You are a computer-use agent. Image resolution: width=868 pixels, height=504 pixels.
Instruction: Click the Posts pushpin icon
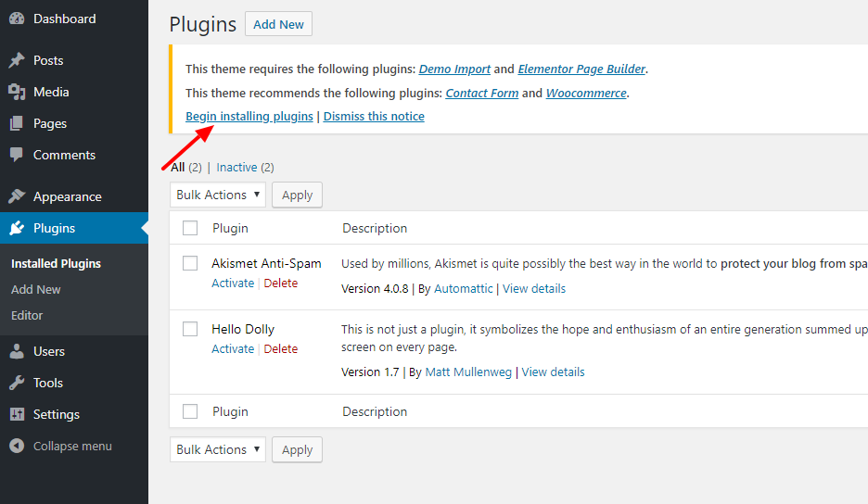pos(17,59)
